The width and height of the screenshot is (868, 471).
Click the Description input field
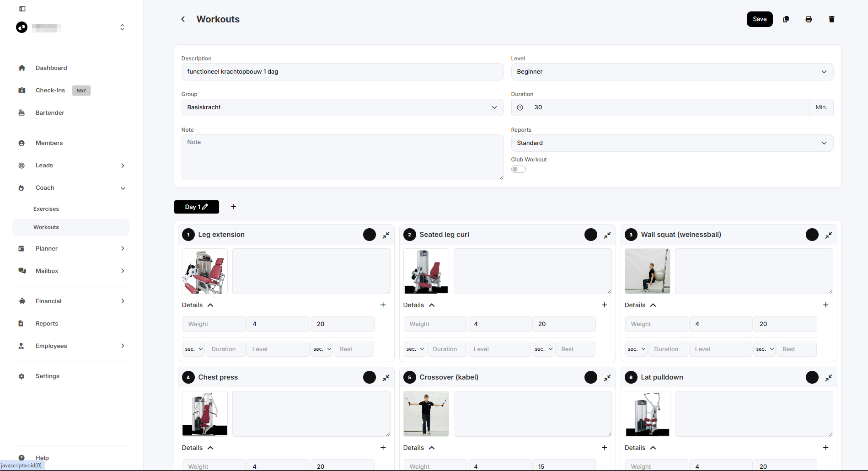[x=343, y=72]
